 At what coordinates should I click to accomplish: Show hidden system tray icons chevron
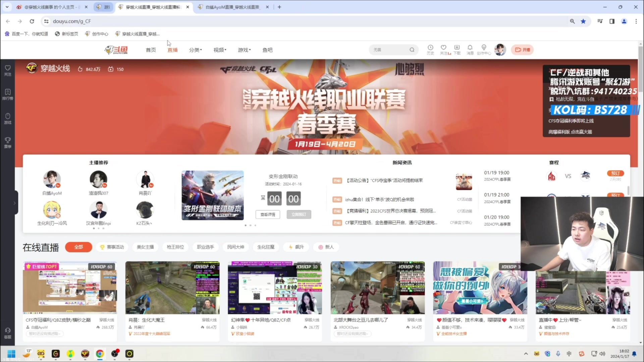coord(526,354)
